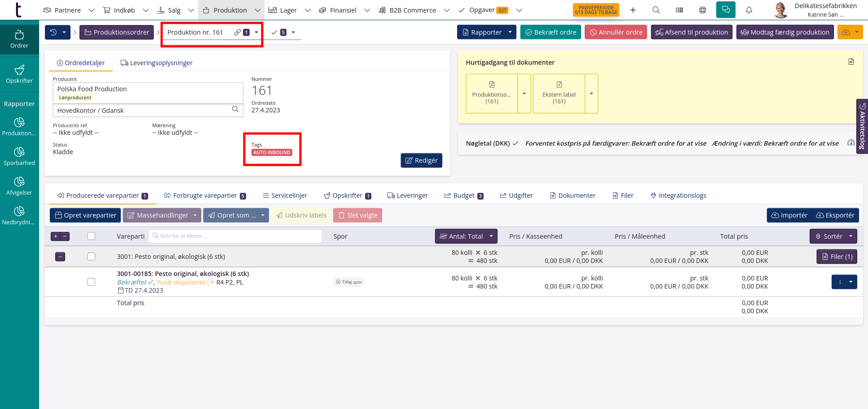The width and height of the screenshot is (868, 409).
Task: Check the 3001 Pesto original group checkbox
Action: coord(91,257)
